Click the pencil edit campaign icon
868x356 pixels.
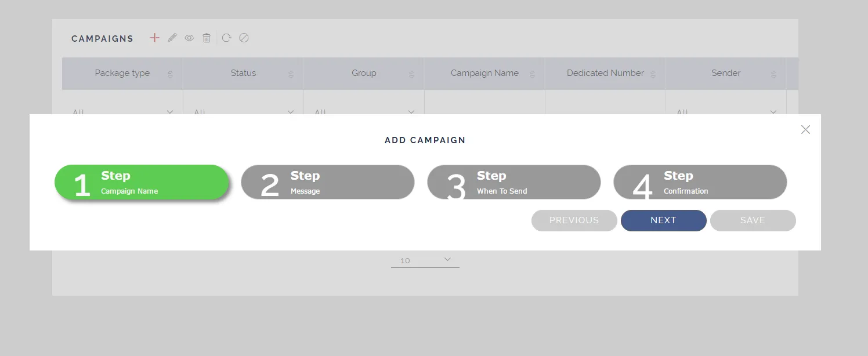pos(172,38)
